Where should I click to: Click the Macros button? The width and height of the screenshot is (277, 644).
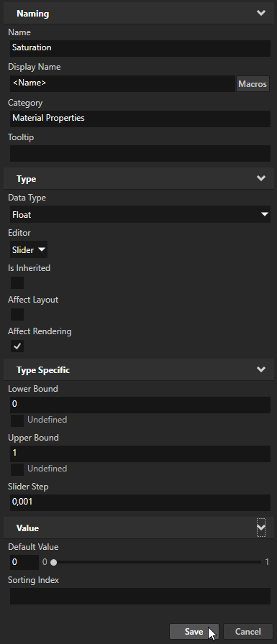point(253,84)
